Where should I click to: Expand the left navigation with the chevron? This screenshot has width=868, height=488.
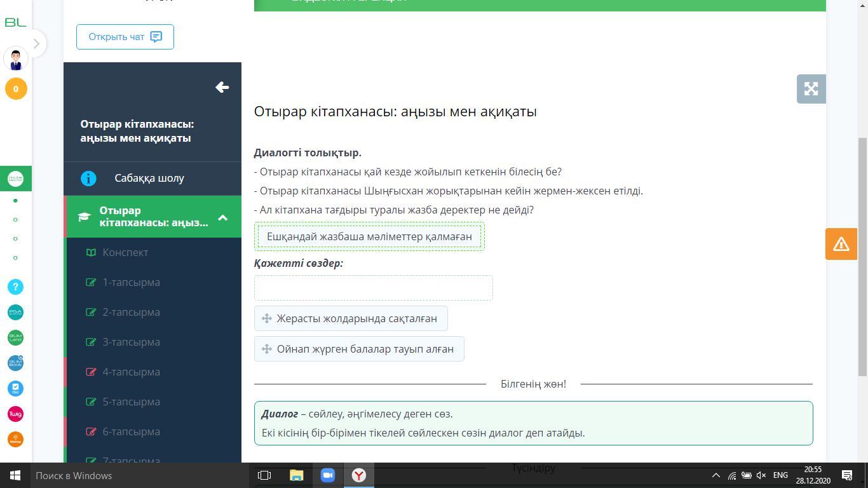pyautogui.click(x=36, y=44)
